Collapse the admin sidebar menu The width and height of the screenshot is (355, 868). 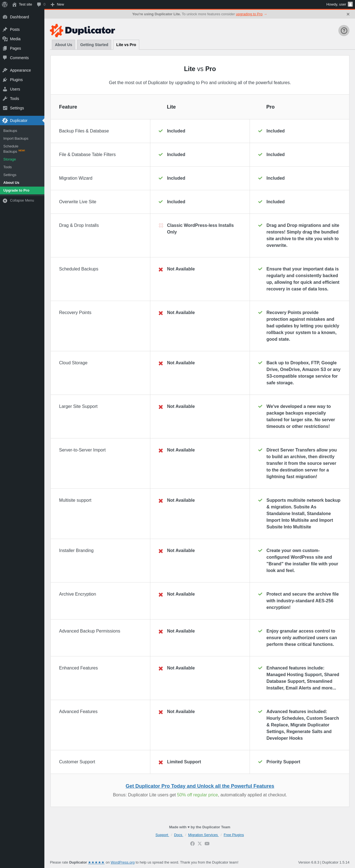point(22,200)
